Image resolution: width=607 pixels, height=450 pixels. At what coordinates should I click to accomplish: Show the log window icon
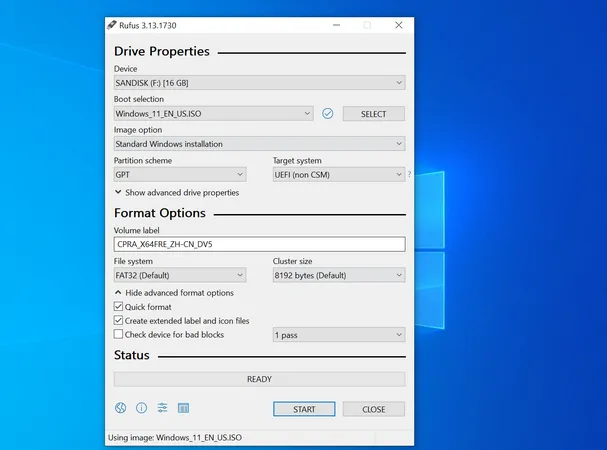click(183, 408)
